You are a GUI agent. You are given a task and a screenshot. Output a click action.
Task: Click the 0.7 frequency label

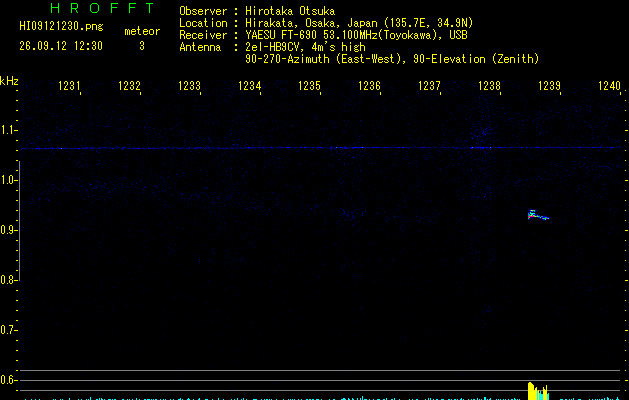[x=8, y=330]
